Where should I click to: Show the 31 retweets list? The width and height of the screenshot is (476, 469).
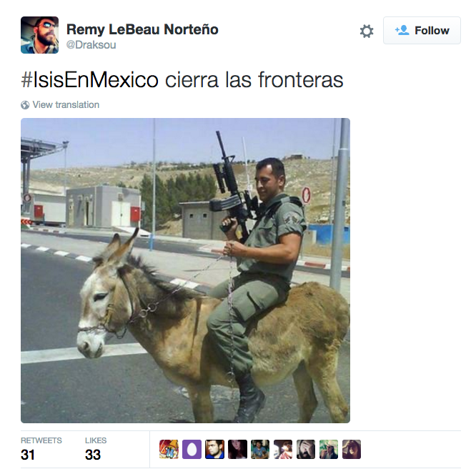coord(41,449)
